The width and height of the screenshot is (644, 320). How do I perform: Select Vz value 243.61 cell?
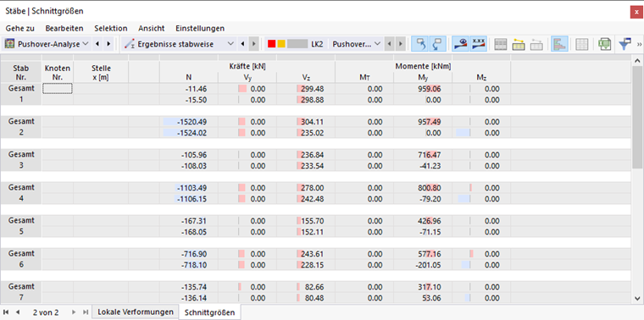[306, 253]
